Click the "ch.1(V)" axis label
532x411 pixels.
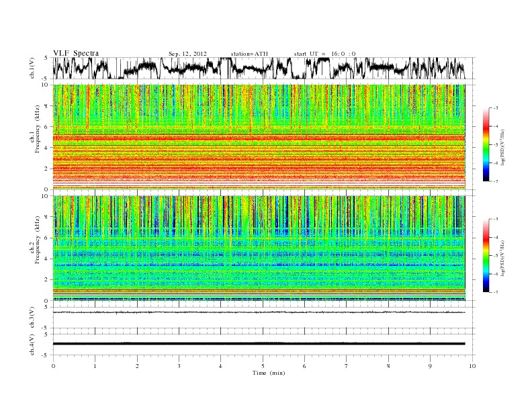(x=32, y=68)
